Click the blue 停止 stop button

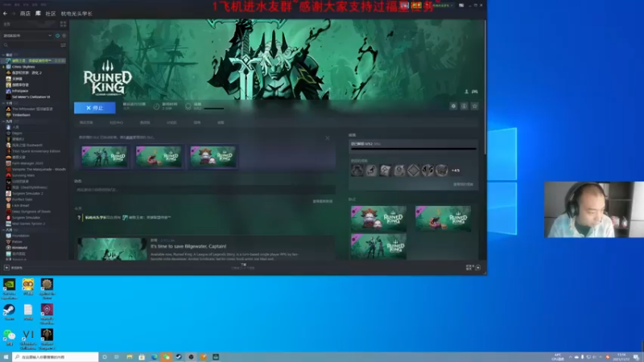pyautogui.click(x=95, y=108)
